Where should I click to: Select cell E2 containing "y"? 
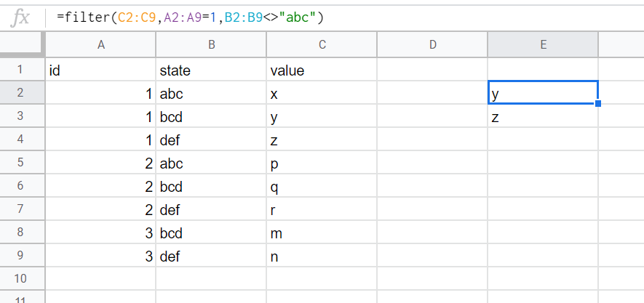[x=543, y=94]
